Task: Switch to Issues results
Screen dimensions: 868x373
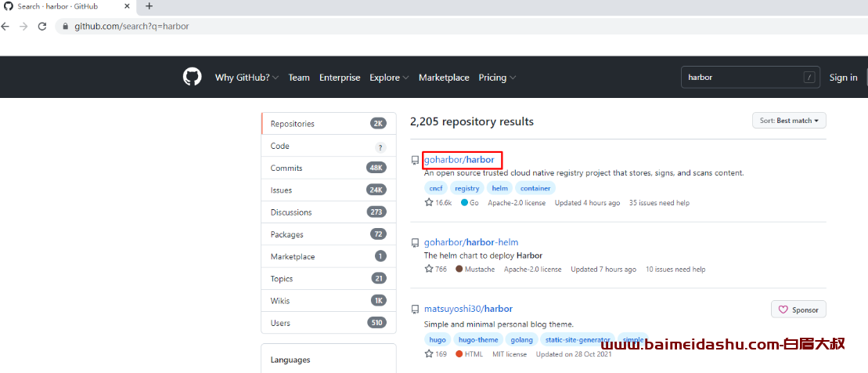Action: (328, 190)
